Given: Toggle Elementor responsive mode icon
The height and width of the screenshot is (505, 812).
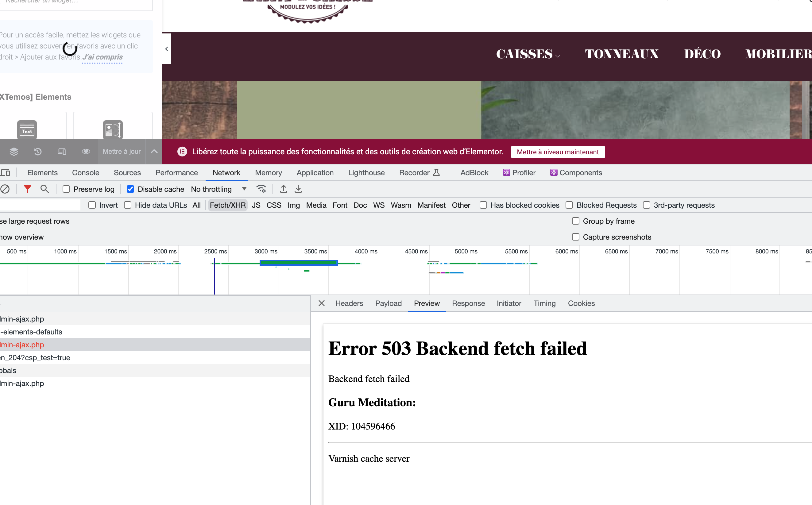Looking at the screenshot, I should point(62,152).
